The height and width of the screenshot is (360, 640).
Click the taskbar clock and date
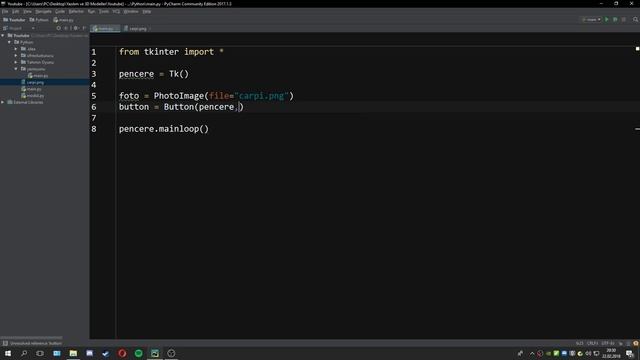point(611,353)
